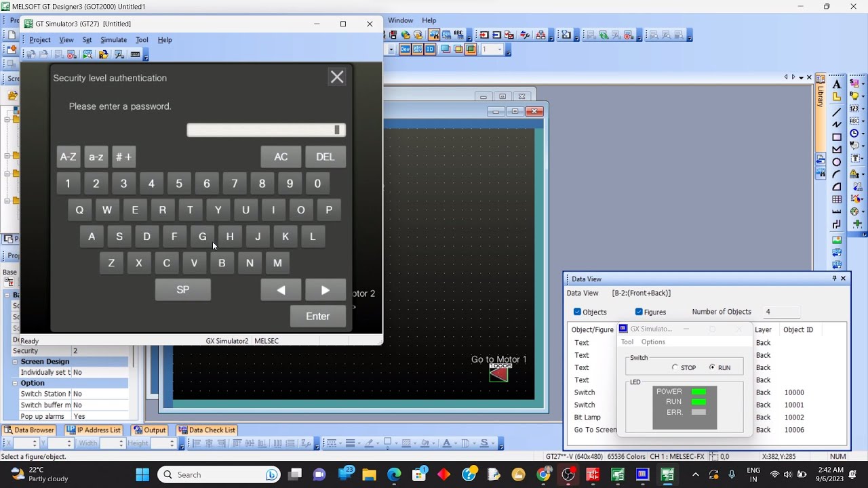Screen dimensions: 868x488
Task: Open the Options menu in GX Simulator
Action: point(653,342)
